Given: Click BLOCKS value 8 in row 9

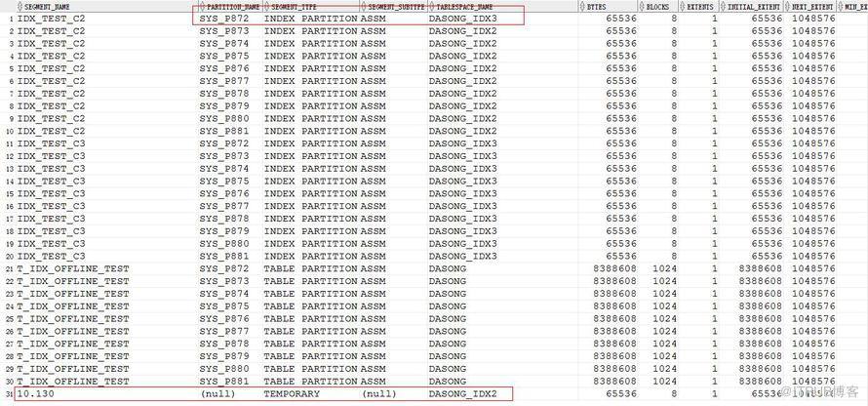Looking at the screenshot, I should click(674, 118).
